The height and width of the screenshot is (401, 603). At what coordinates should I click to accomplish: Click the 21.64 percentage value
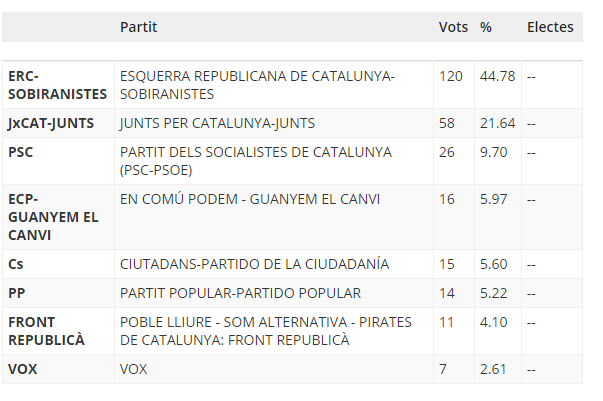click(x=497, y=123)
